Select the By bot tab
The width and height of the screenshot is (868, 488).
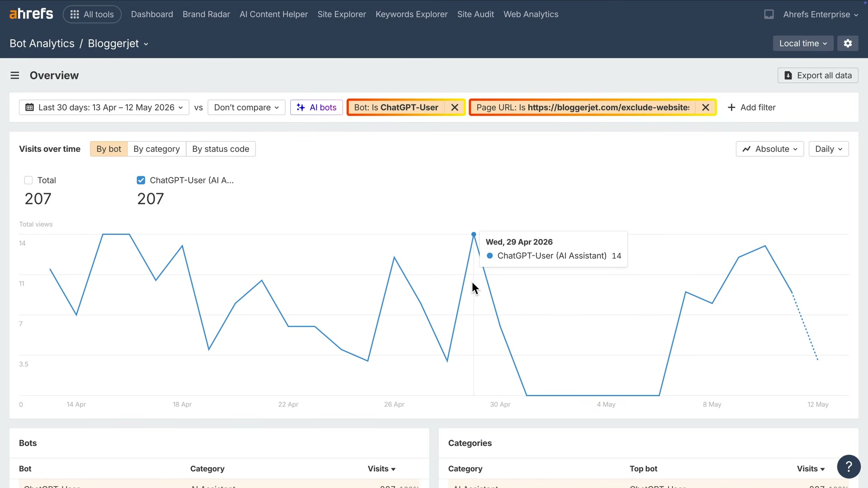click(x=108, y=149)
